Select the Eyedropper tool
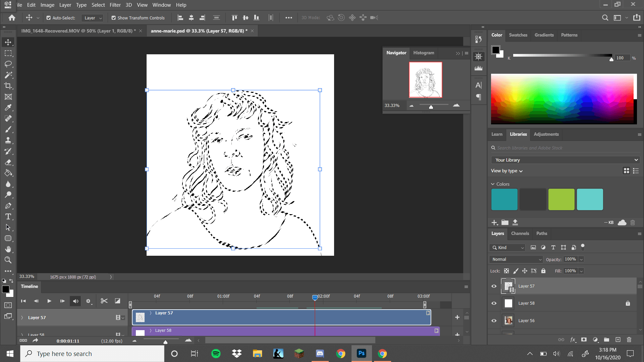 [8, 108]
